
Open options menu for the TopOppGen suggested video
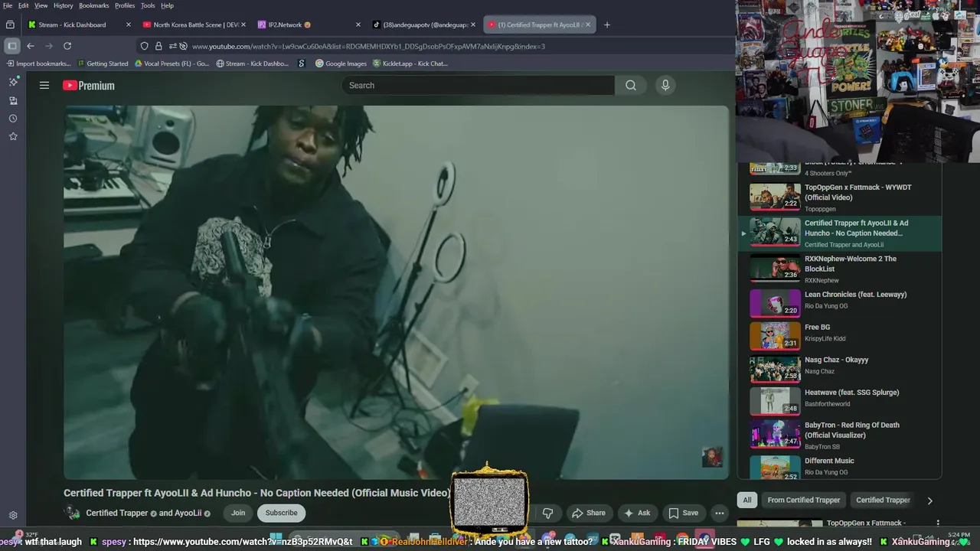tap(938, 523)
